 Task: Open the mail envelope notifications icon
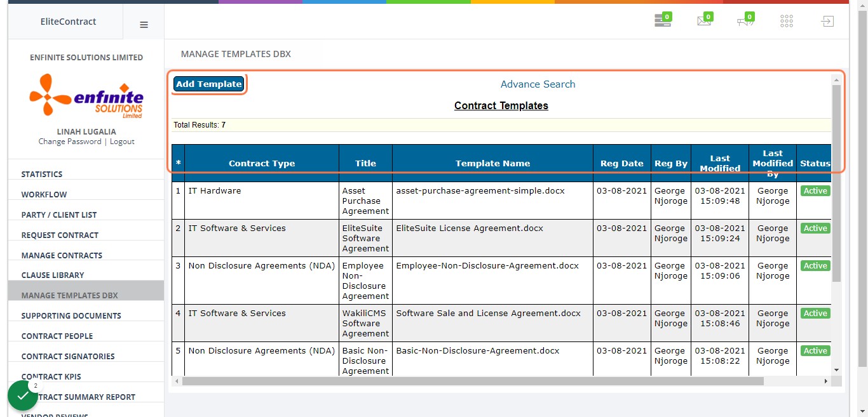[x=704, y=20]
